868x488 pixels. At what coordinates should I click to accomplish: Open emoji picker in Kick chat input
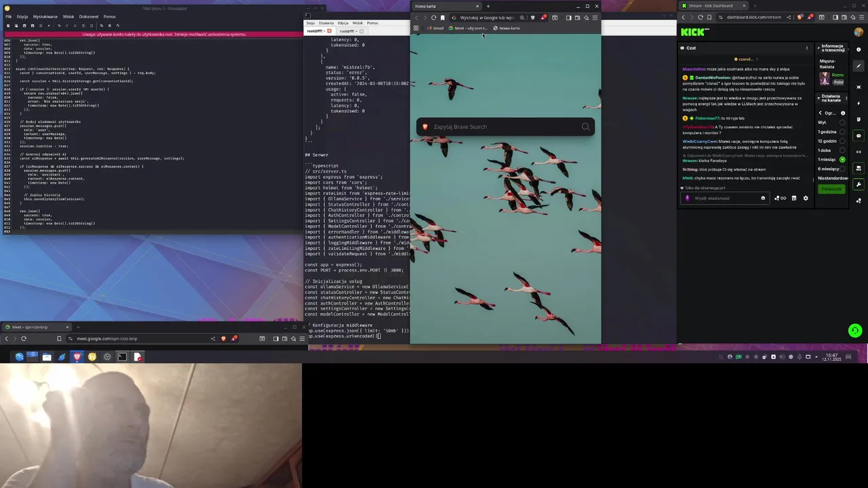click(x=763, y=198)
